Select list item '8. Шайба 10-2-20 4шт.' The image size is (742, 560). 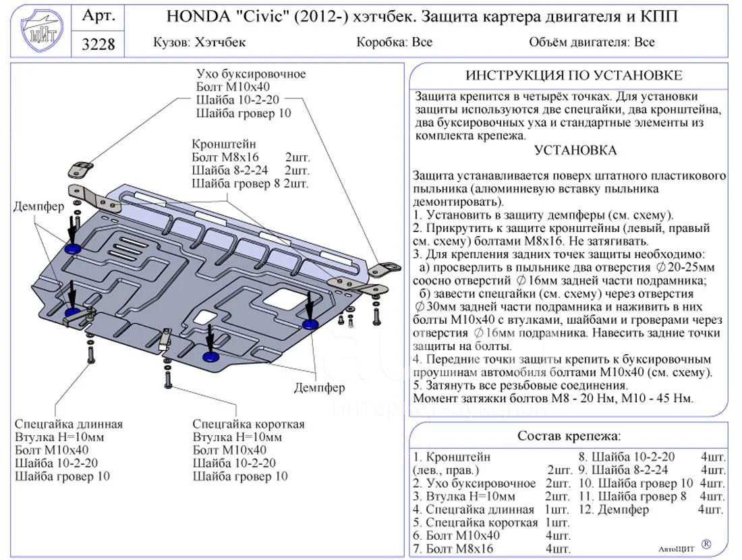pyautogui.click(x=652, y=457)
